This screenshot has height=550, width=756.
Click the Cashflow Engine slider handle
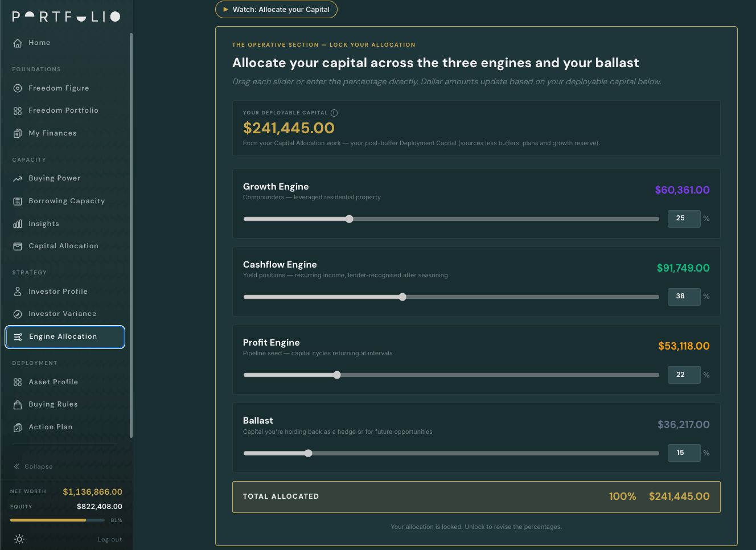click(x=402, y=297)
